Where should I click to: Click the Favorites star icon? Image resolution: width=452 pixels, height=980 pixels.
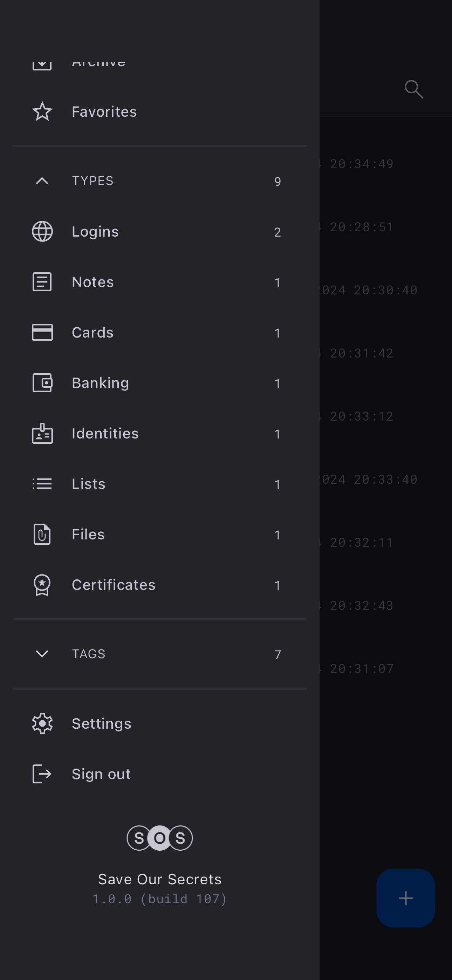coord(42,111)
